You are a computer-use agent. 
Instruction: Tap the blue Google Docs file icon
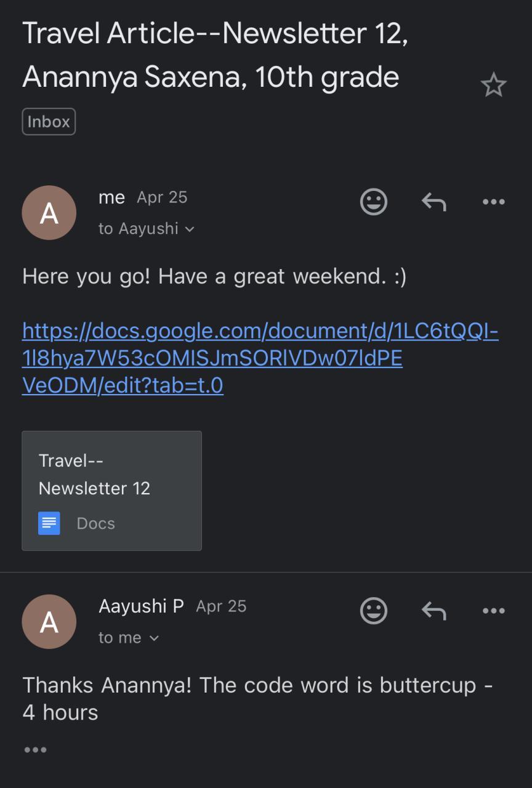tap(49, 523)
